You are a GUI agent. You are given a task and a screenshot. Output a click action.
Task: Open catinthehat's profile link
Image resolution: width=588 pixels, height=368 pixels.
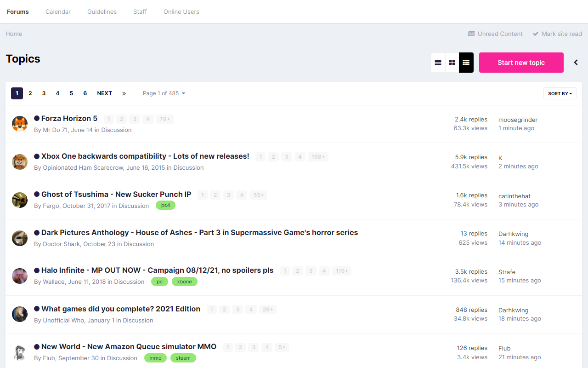pyautogui.click(x=514, y=196)
